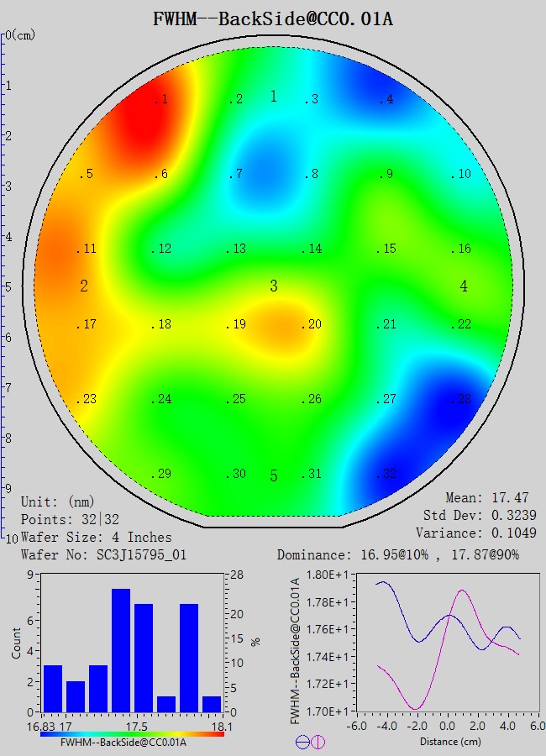Screen dimensions: 546x756
Task: Click the rainbow color scale bar under histogram
Action: 132,733
